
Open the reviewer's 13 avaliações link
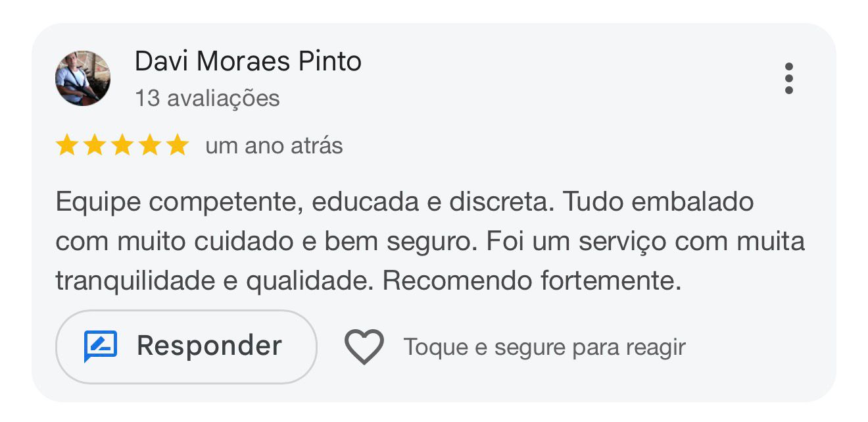[x=206, y=97]
